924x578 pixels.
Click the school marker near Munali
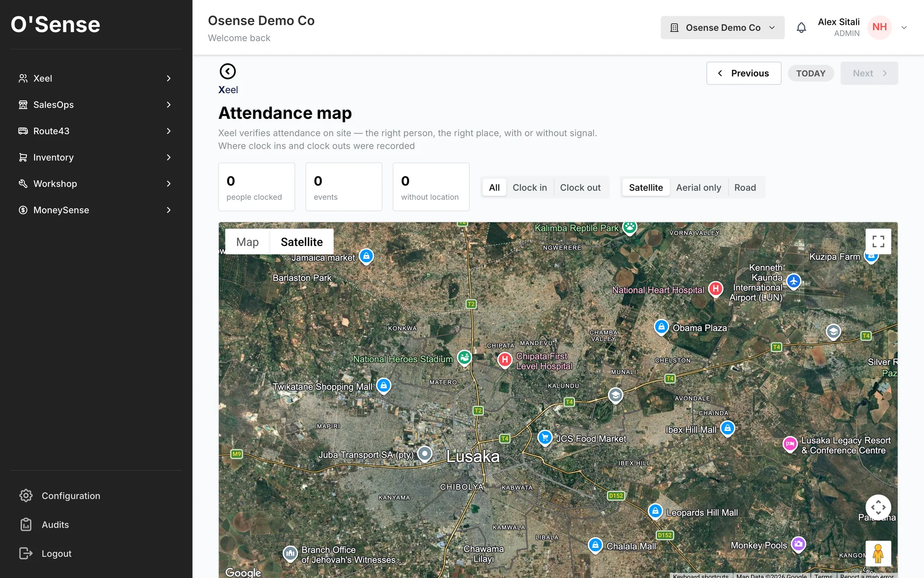(x=615, y=395)
